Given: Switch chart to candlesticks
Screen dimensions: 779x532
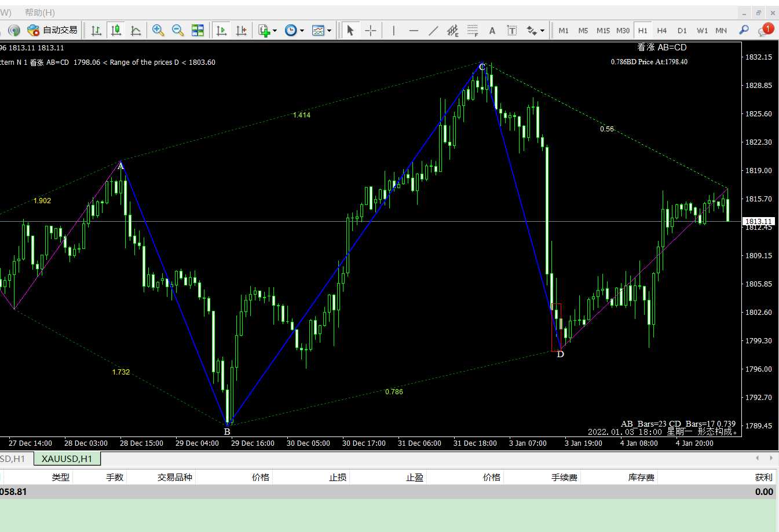Looking at the screenshot, I should point(116,31).
